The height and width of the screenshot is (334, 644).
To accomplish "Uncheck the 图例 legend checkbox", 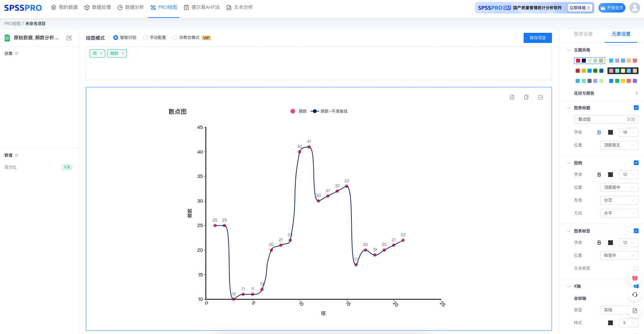I will click(636, 163).
